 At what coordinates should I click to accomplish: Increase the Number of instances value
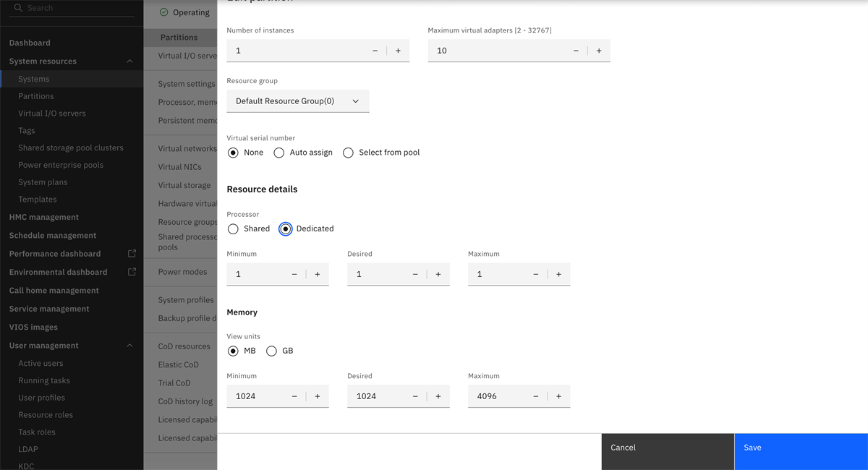point(398,51)
